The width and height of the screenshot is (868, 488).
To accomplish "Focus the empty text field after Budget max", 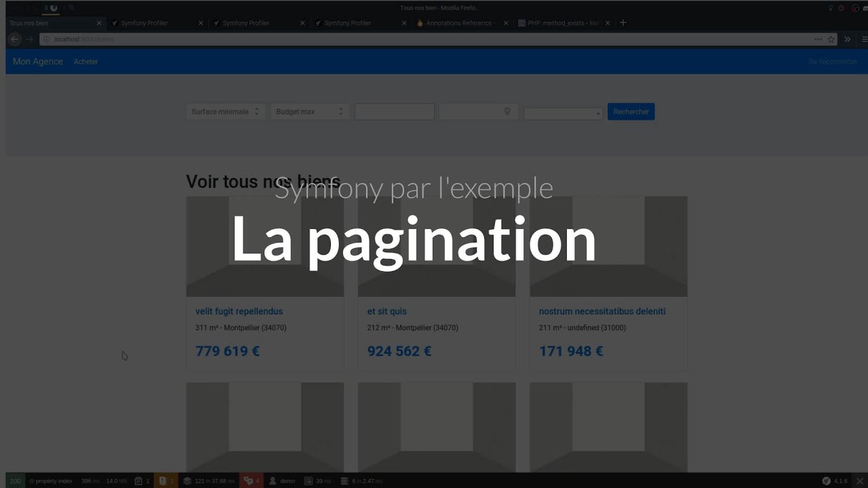I will [x=394, y=112].
